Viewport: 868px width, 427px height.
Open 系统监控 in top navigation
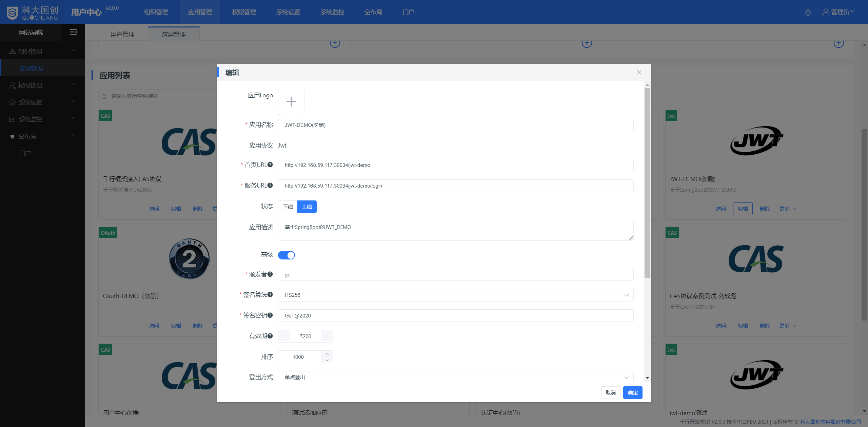point(332,12)
